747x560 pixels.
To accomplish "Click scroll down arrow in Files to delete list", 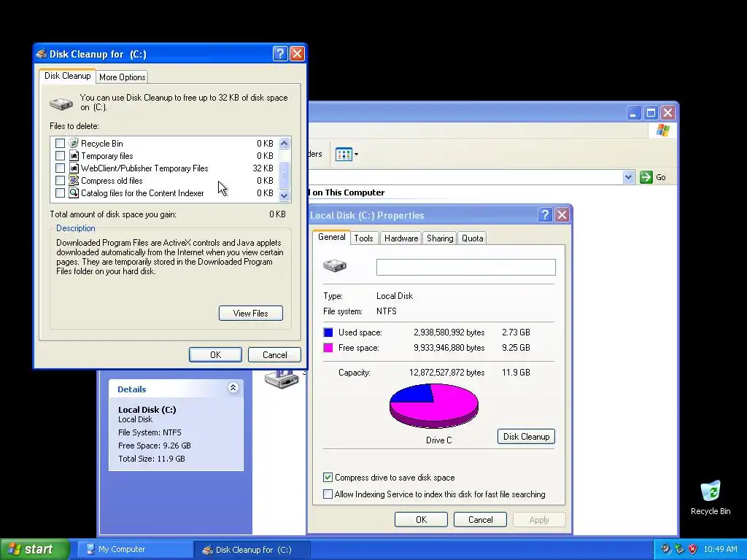I will (285, 195).
